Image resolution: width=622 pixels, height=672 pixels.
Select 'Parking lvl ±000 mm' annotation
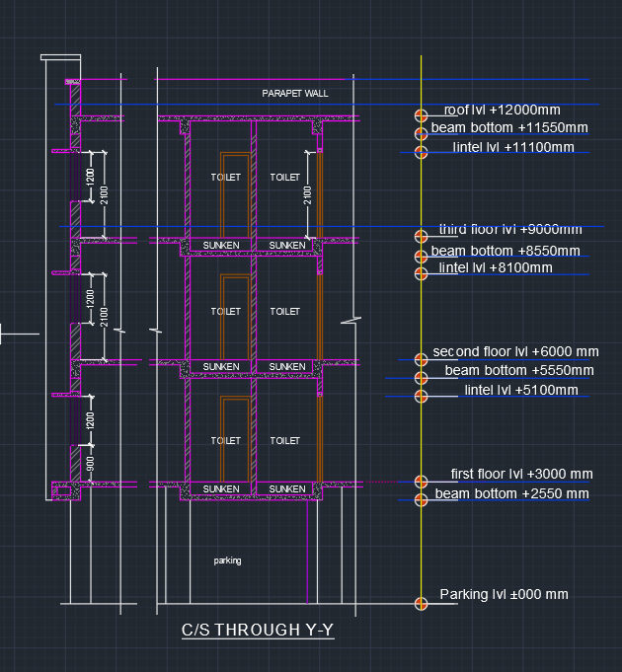pos(504,594)
